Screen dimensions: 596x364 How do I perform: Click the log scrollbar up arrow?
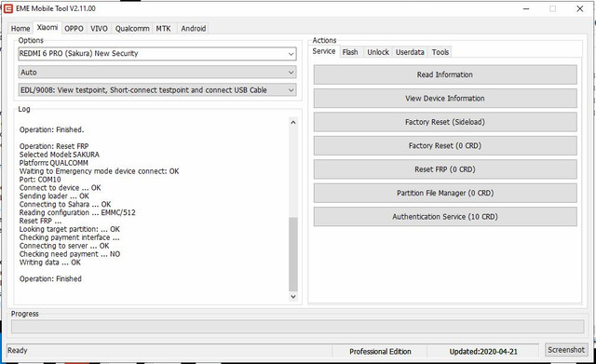pyautogui.click(x=293, y=122)
